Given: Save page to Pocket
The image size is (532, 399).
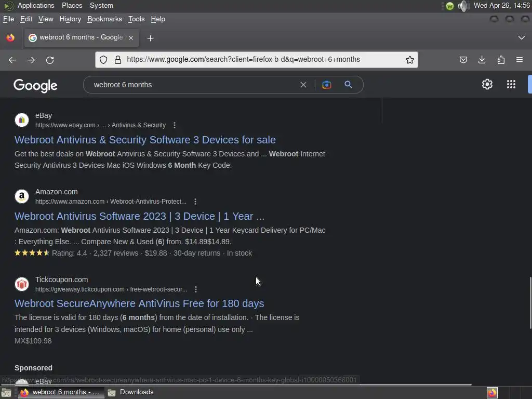Looking at the screenshot, I should pos(463,60).
